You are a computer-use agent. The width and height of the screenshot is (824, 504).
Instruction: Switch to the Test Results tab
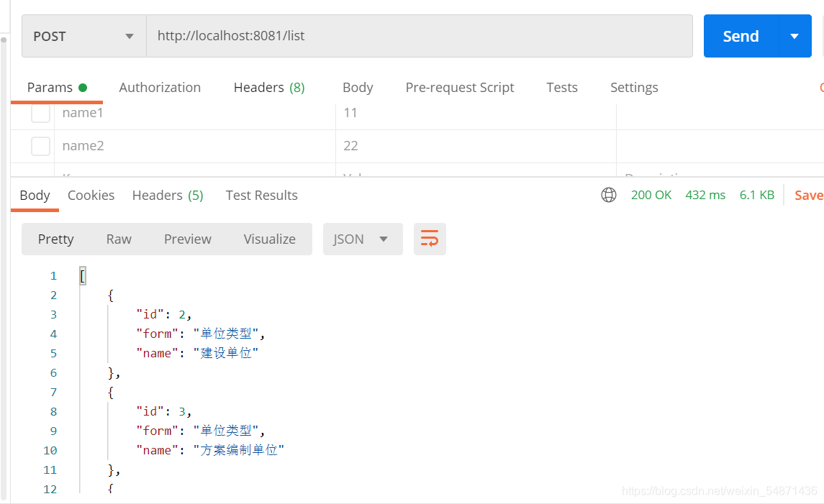261,195
